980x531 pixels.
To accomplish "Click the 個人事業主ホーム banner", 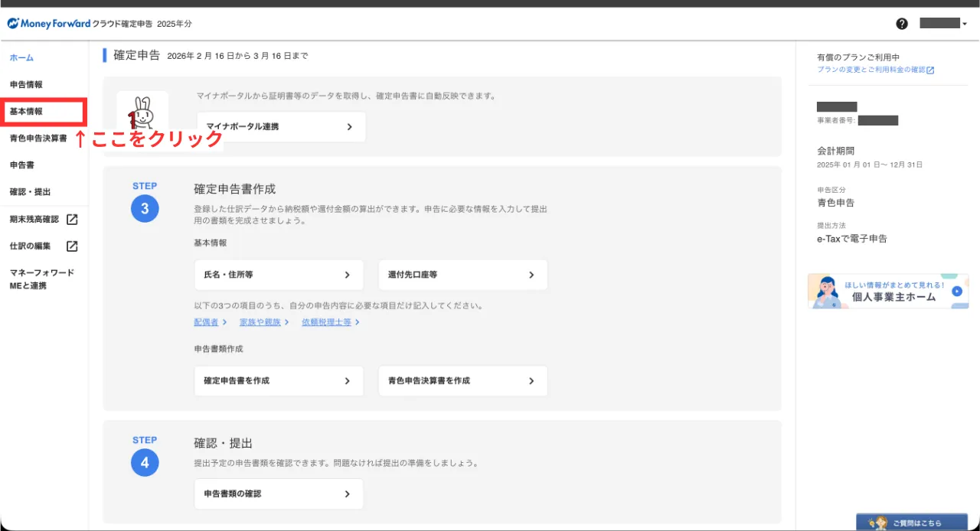I will point(887,292).
